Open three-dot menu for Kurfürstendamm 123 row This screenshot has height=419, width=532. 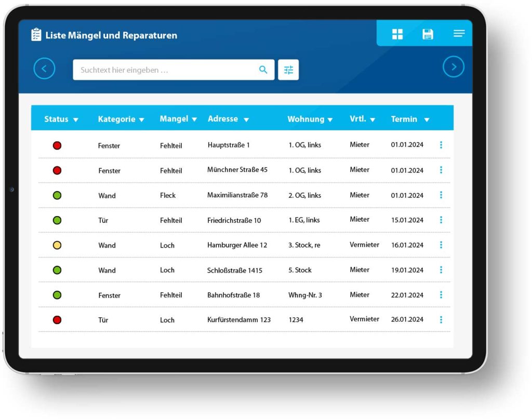coord(441,319)
